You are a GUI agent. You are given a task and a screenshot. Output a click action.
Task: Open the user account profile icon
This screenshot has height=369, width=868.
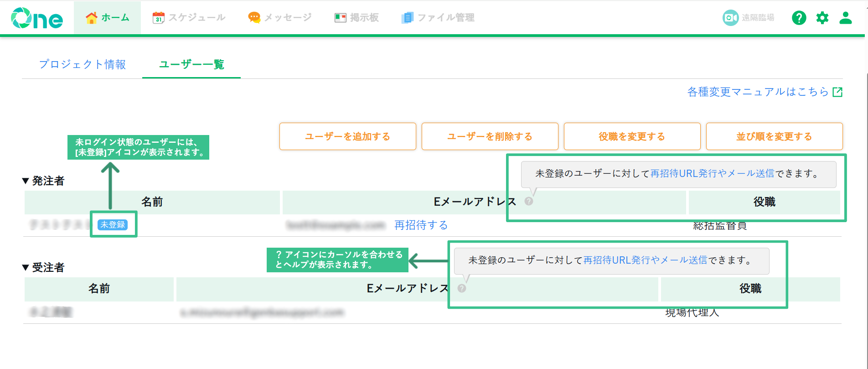tap(846, 18)
